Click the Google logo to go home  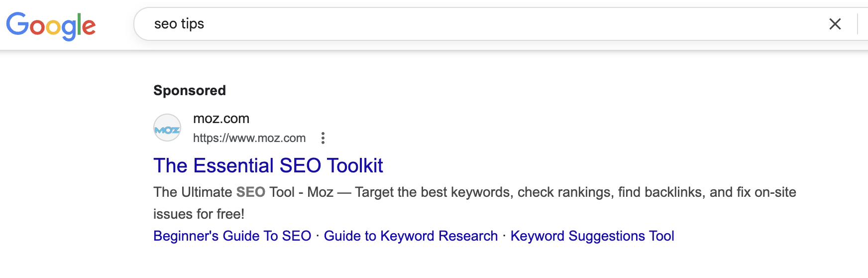pos(51,25)
